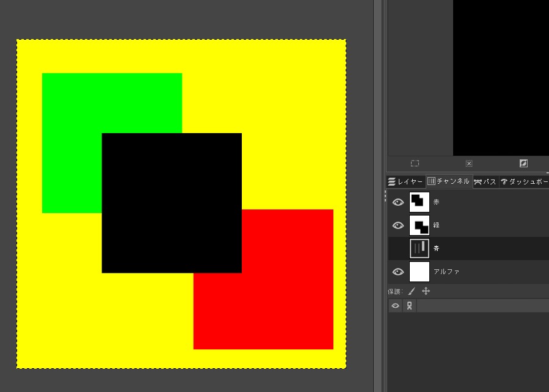Image resolution: width=549 pixels, height=392 pixels.
Task: Click the select none icon in selection editor
Action: pyautogui.click(x=469, y=164)
